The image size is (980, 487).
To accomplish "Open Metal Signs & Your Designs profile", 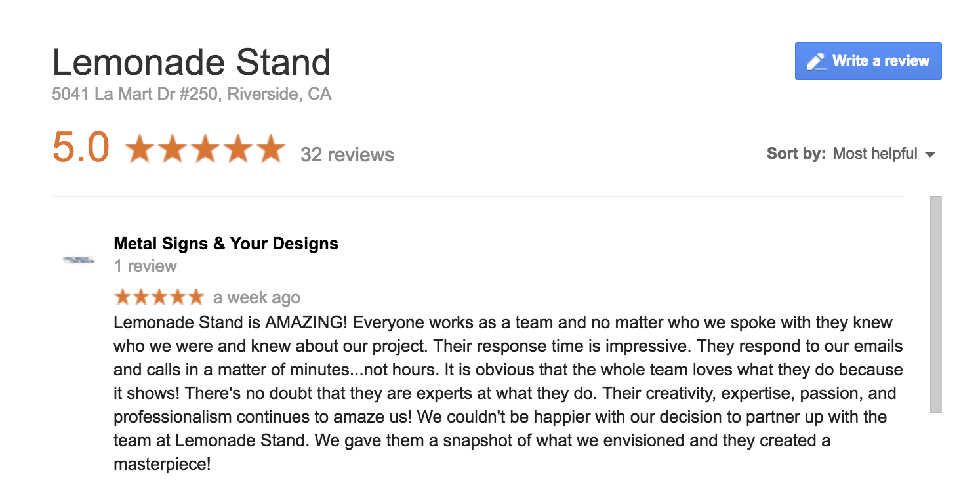I will tap(226, 243).
